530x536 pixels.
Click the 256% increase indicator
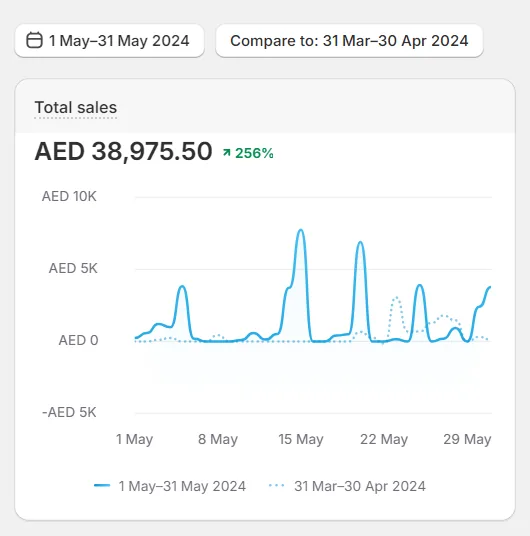[x=254, y=153]
